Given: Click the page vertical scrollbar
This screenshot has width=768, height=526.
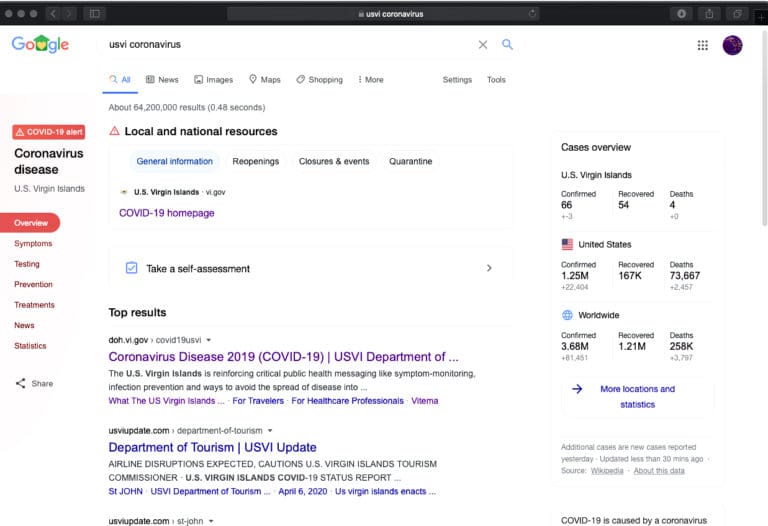Looking at the screenshot, I should (765, 127).
